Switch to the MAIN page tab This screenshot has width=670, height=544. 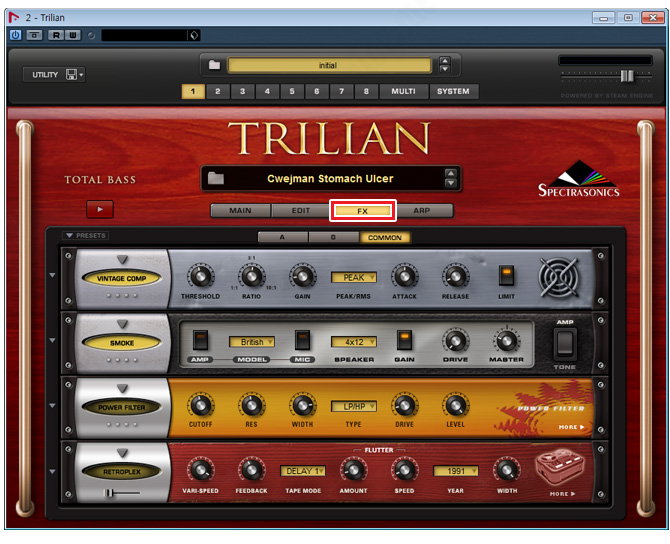pyautogui.click(x=240, y=210)
